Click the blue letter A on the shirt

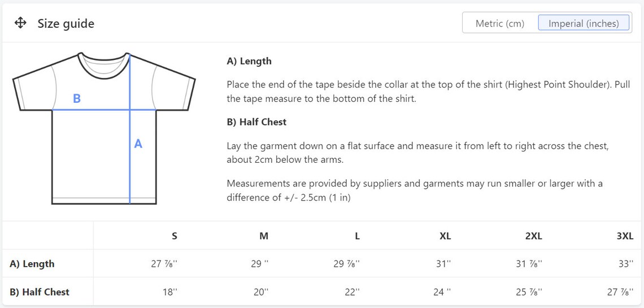(138, 144)
